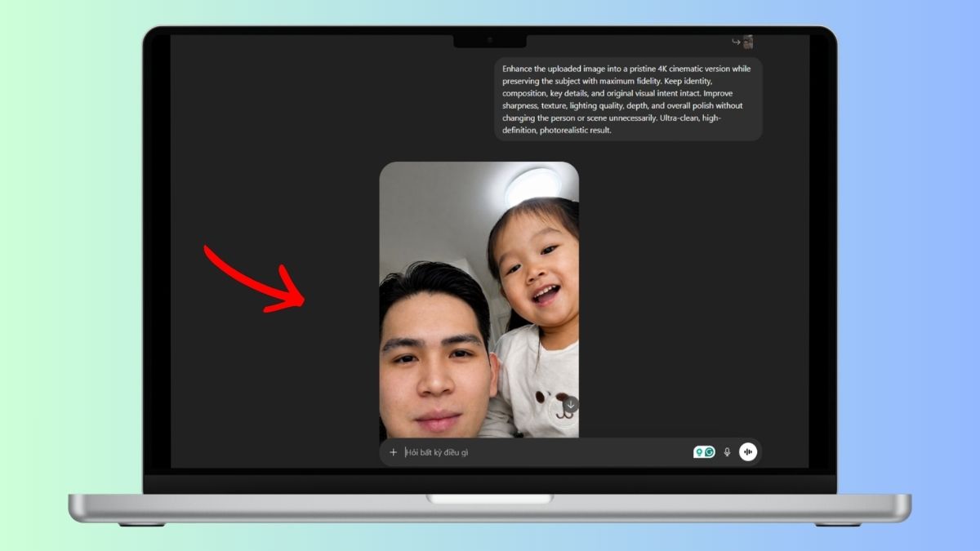Open the small uploaded photo thumbnail at top
Image resolution: width=980 pixels, height=551 pixels.
pos(748,42)
